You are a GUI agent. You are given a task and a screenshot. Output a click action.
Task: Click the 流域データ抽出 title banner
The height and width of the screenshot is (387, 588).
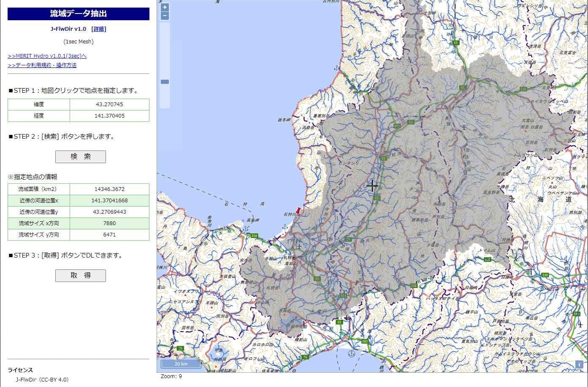(79, 13)
